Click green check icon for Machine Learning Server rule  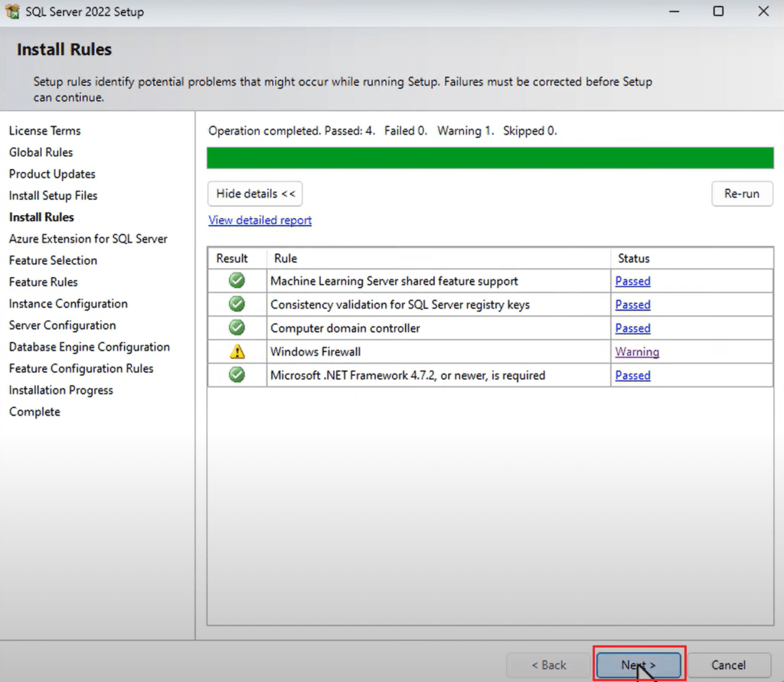tap(237, 280)
